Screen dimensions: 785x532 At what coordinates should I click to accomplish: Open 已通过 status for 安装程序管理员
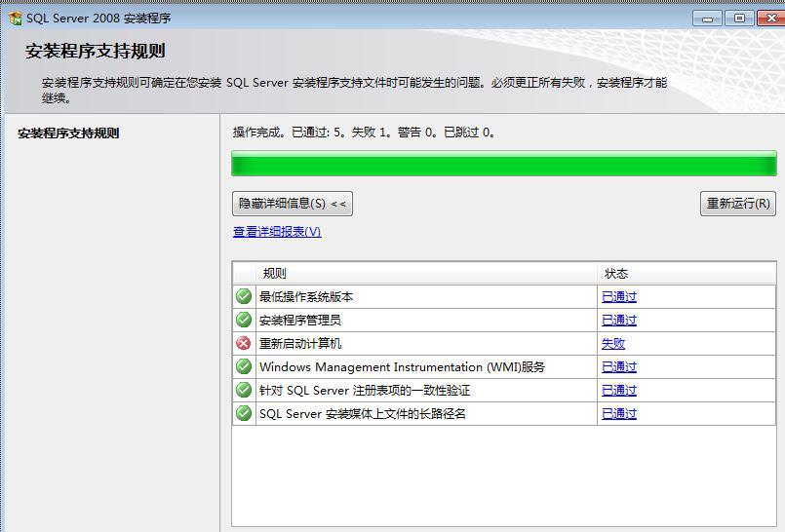click(619, 320)
